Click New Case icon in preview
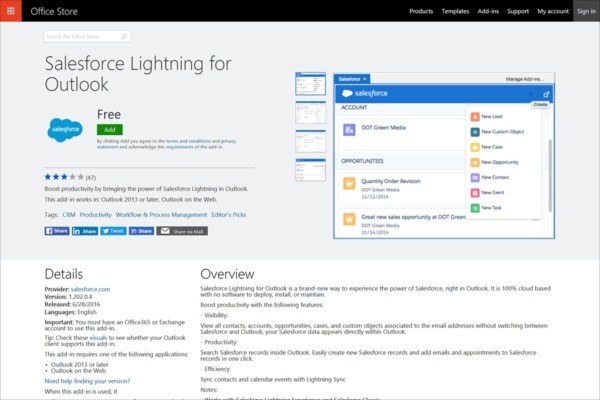Screen dimensions: 600x400 (475, 147)
